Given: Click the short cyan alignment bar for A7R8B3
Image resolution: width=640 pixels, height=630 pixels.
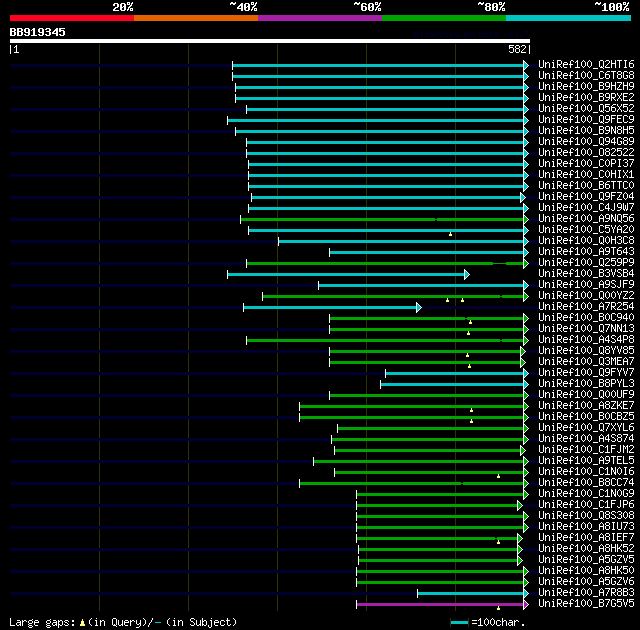Looking at the screenshot, I should 471,594.
